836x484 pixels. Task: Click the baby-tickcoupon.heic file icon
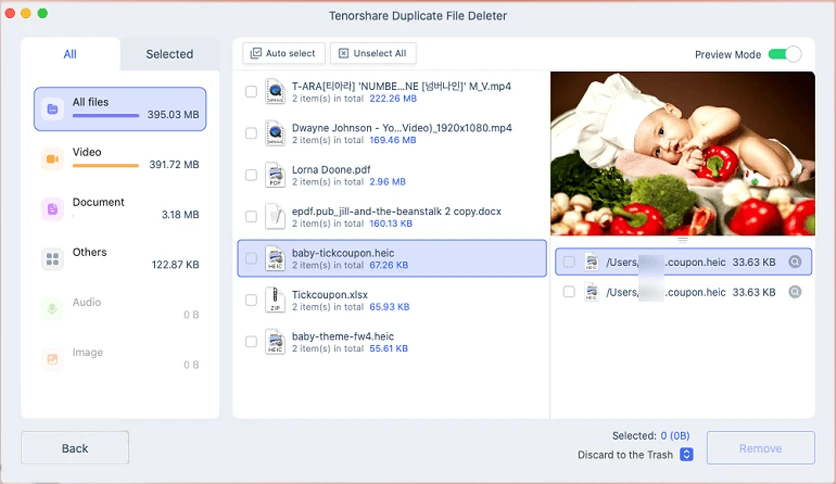pos(275,258)
